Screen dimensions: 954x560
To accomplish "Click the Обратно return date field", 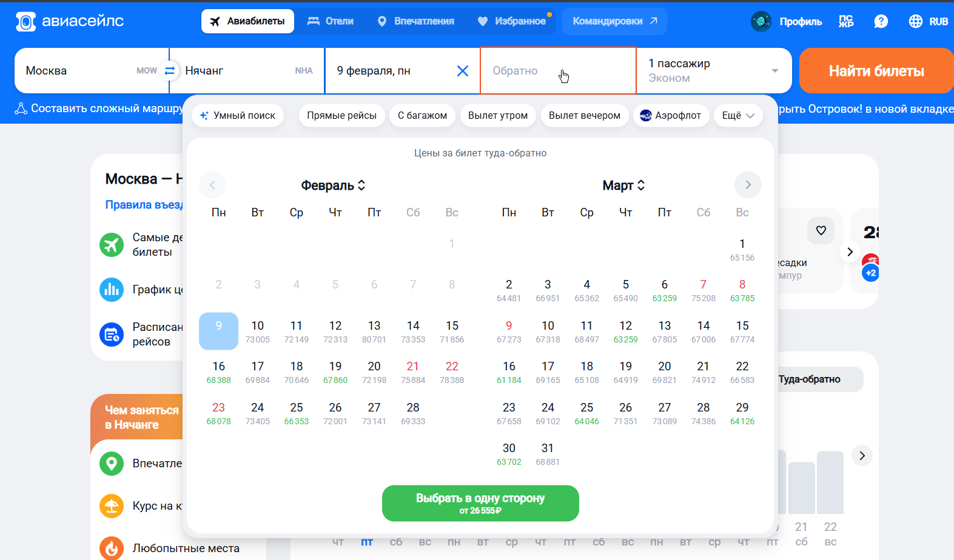I will 558,71.
